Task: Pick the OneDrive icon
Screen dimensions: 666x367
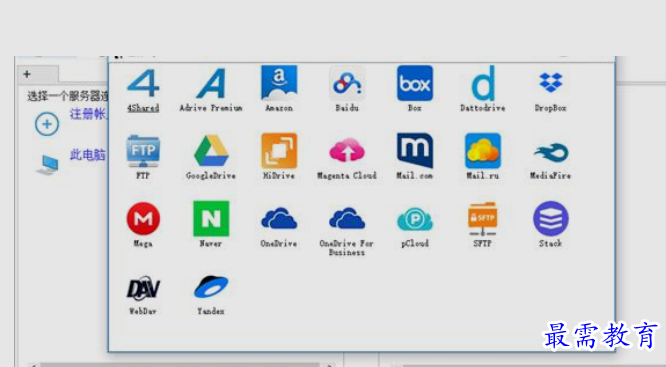Action: 279,218
